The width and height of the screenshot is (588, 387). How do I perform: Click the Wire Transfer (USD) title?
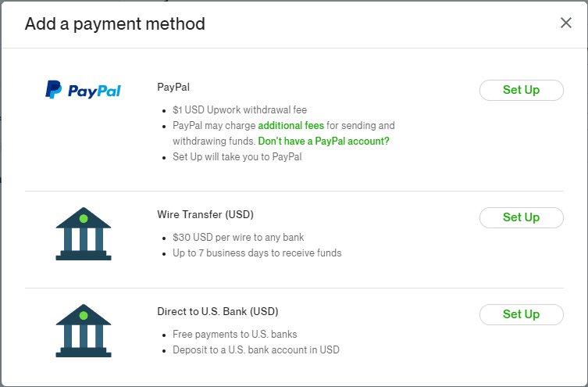pos(205,214)
